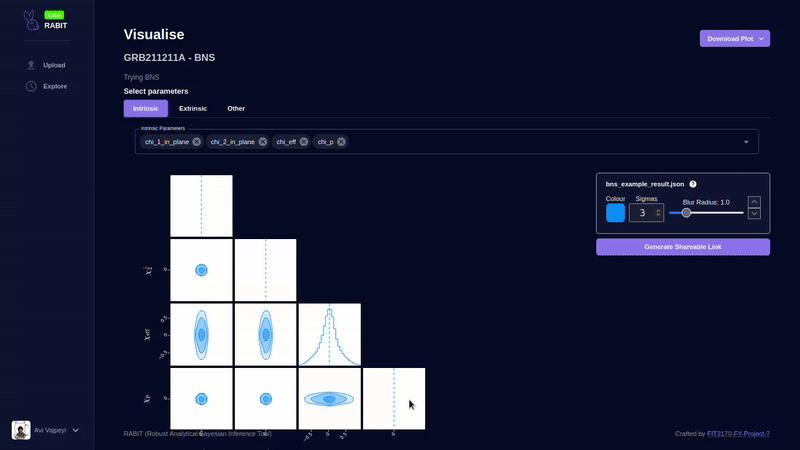Viewport: 800px width, 450px height.
Task: Expand the Avi Vajpeyi account menu chevron
Action: click(76, 430)
